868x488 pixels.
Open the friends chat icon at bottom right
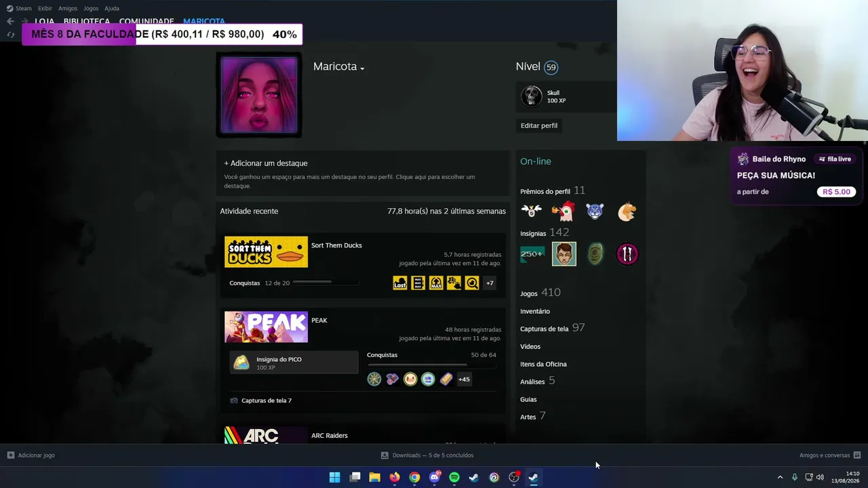[857, 455]
